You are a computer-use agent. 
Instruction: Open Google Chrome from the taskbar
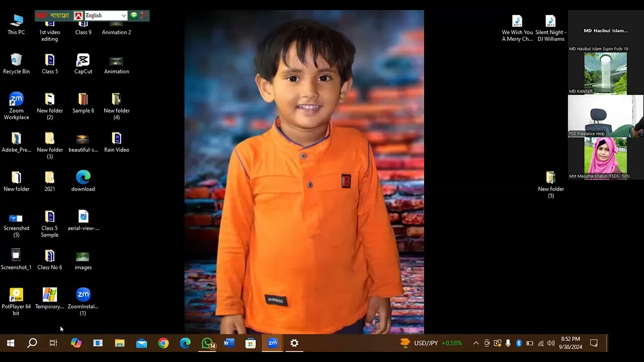[164, 343]
